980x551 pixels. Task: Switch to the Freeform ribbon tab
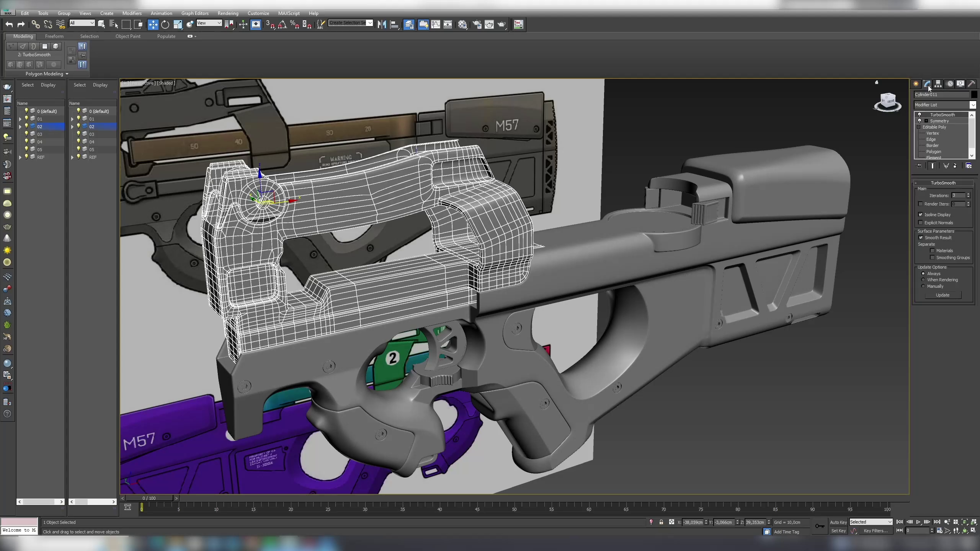(x=54, y=36)
